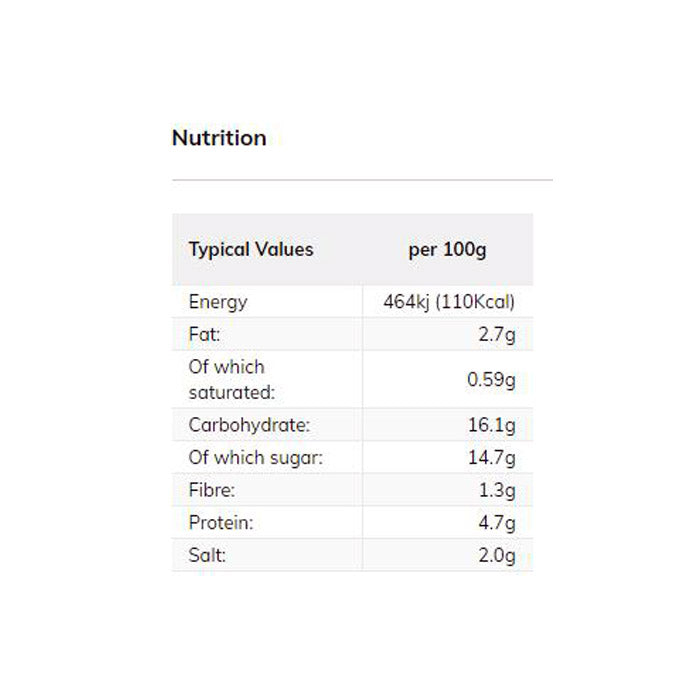Select the Energy row label
700x700 pixels.
pos(218,302)
